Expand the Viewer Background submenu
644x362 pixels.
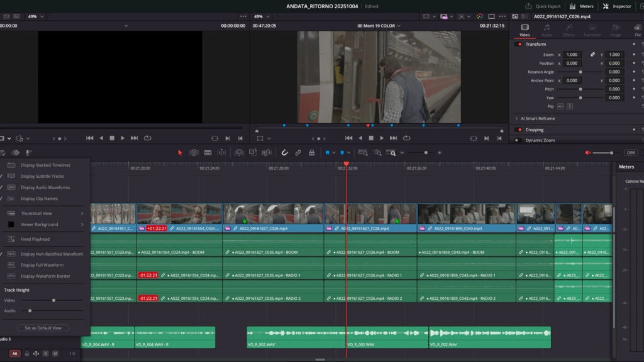(x=82, y=224)
